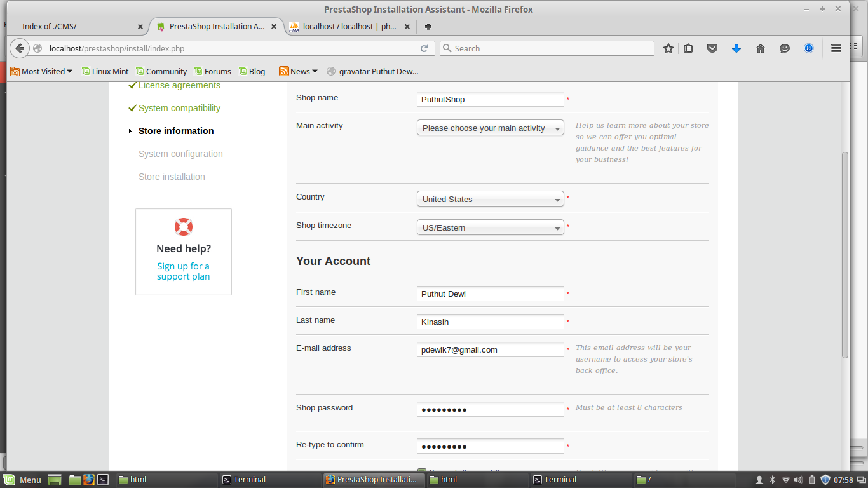Reload the page with the refresh icon
Viewport: 868px width, 488px height.
[424, 48]
